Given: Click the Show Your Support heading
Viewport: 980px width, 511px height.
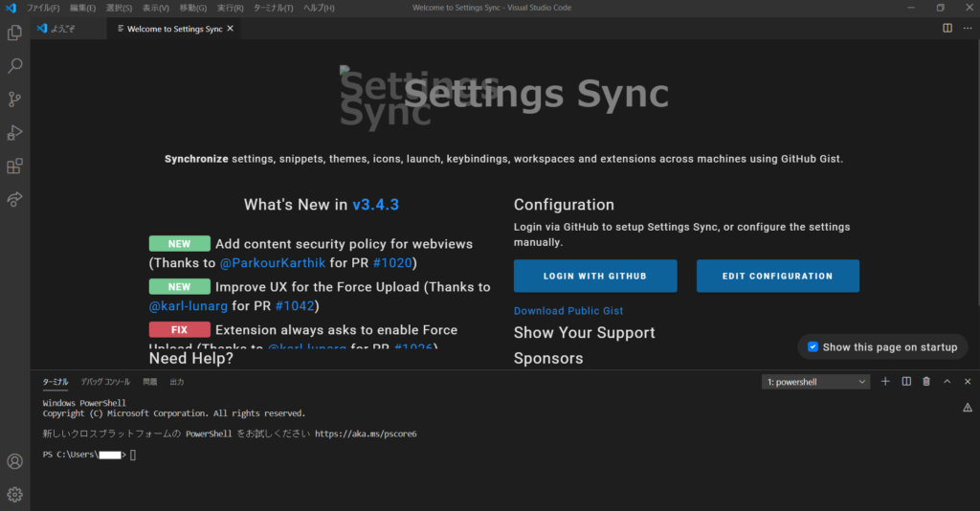Looking at the screenshot, I should [x=585, y=332].
